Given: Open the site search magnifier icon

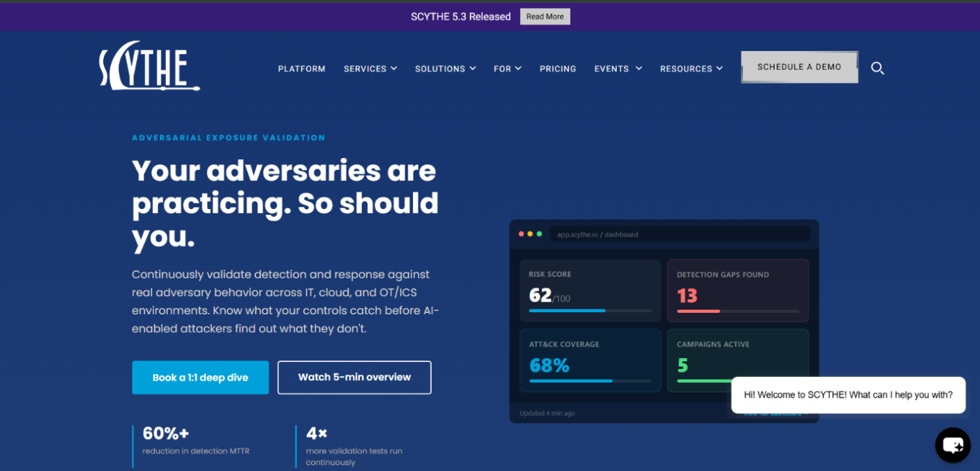Looking at the screenshot, I should point(877,68).
